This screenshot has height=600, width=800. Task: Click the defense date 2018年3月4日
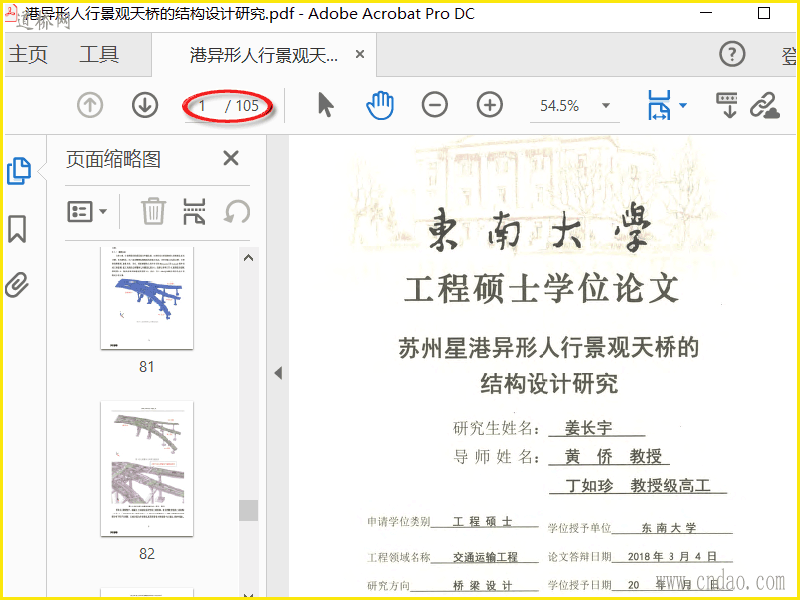click(672, 556)
